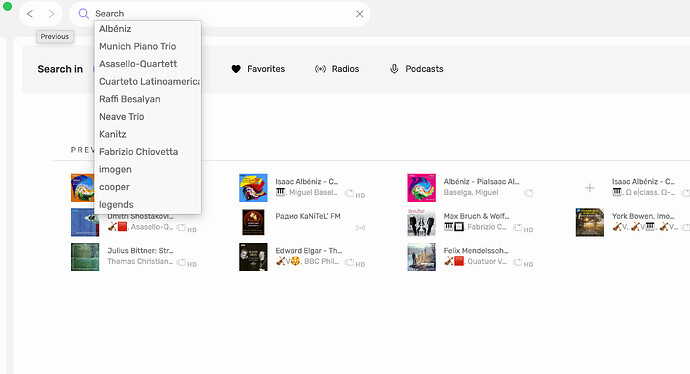Clear the search field with X
The image size is (690, 374).
point(360,14)
